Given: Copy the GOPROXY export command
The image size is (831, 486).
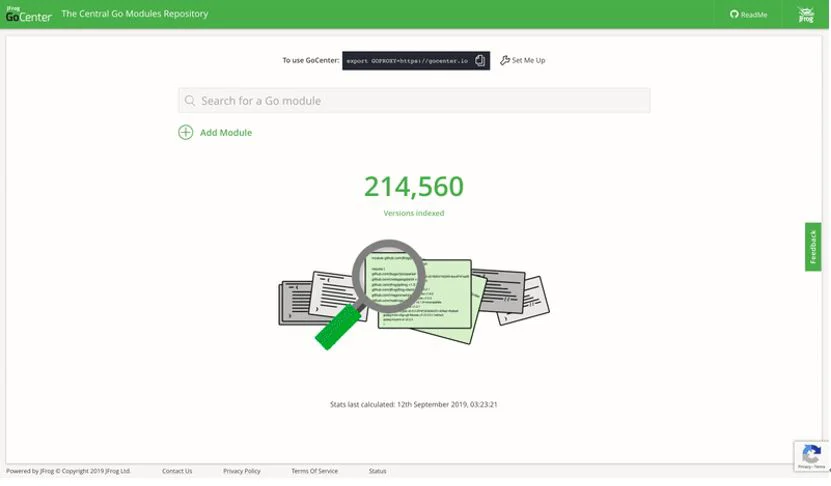Looking at the screenshot, I should 480,60.
